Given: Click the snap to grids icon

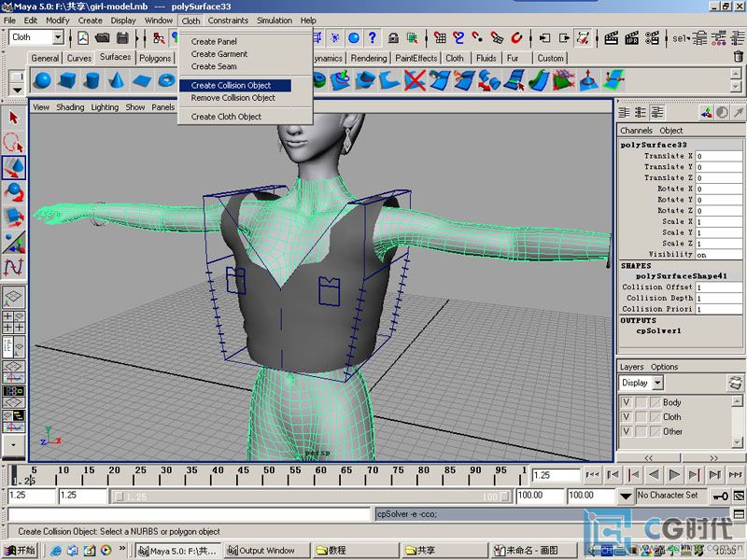Looking at the screenshot, I should coord(440,37).
